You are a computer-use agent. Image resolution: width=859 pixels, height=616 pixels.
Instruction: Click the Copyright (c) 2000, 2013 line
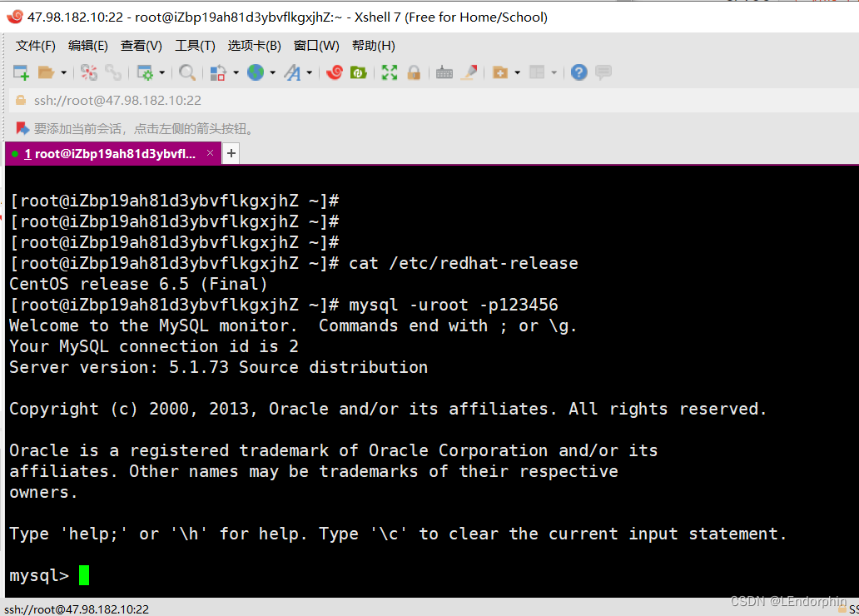(x=388, y=410)
